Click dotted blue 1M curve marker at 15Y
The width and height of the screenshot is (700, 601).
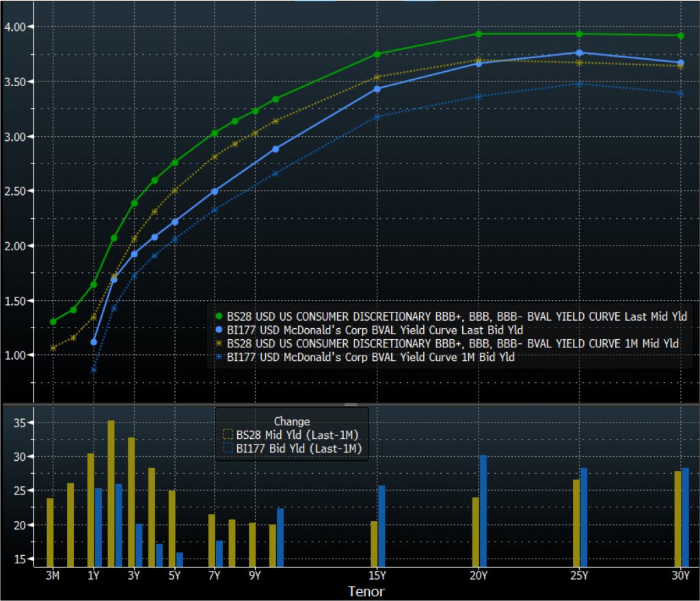[377, 117]
